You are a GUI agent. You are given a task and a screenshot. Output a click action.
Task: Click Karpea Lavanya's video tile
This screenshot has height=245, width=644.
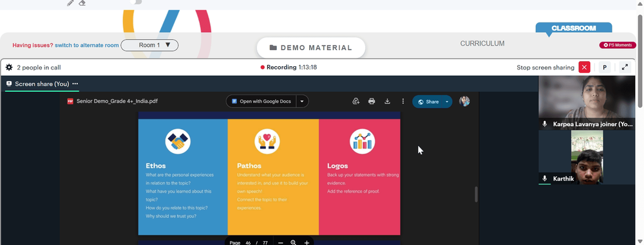pyautogui.click(x=587, y=103)
